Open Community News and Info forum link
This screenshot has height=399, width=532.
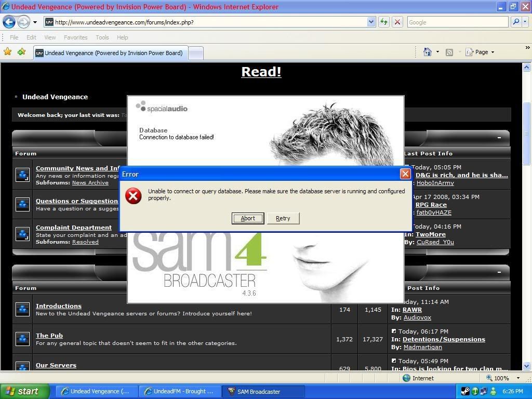78,168
